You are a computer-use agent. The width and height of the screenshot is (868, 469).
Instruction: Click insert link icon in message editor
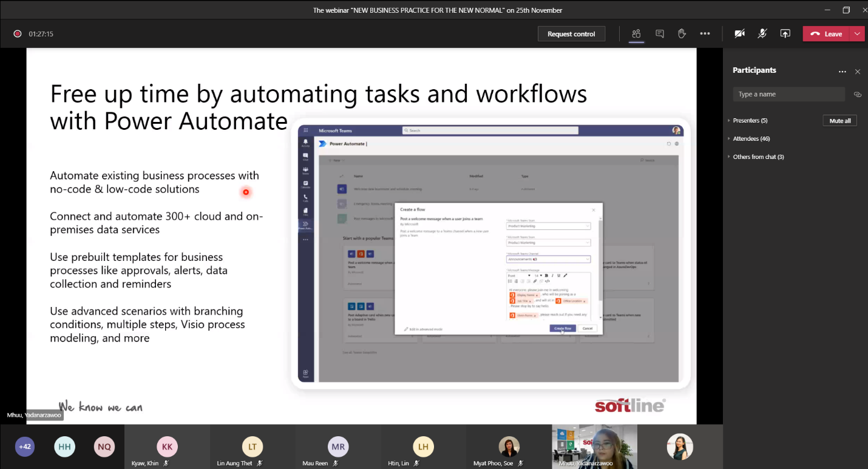tap(534, 281)
